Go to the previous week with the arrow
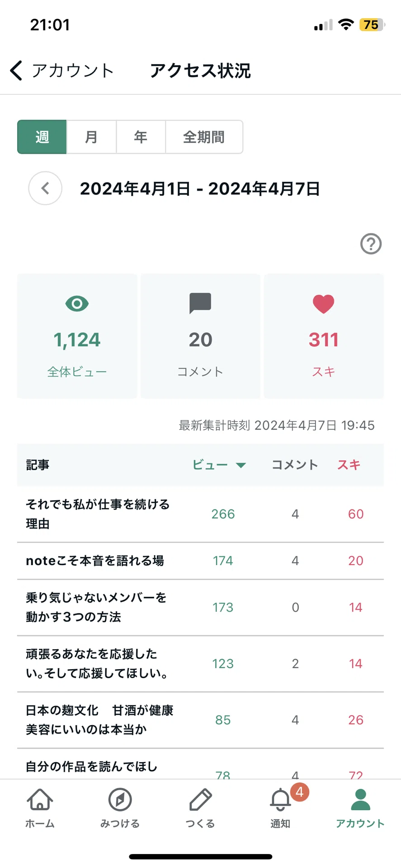This screenshot has width=401, height=868. tap(45, 189)
